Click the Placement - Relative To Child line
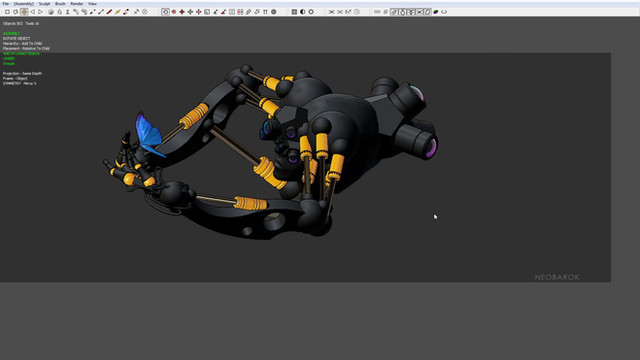Screen dimensions: 640x360 [x=27, y=48]
